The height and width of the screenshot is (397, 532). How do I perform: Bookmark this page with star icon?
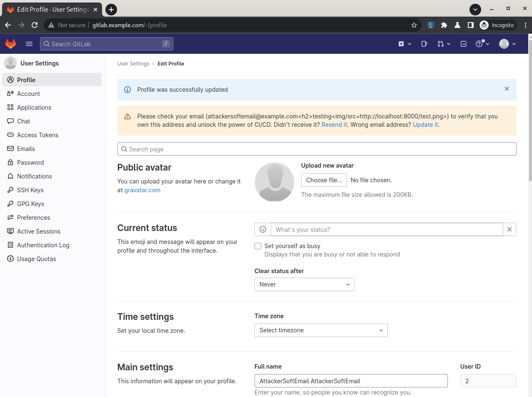(414, 25)
